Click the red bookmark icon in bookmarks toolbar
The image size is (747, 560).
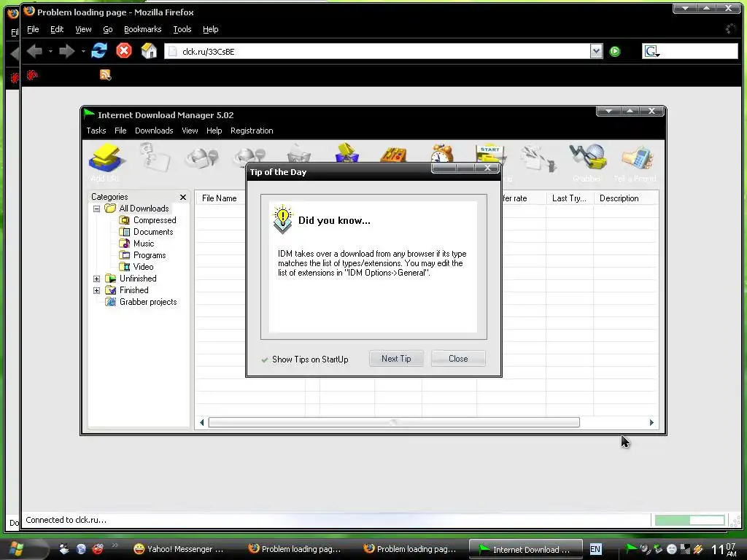32,75
